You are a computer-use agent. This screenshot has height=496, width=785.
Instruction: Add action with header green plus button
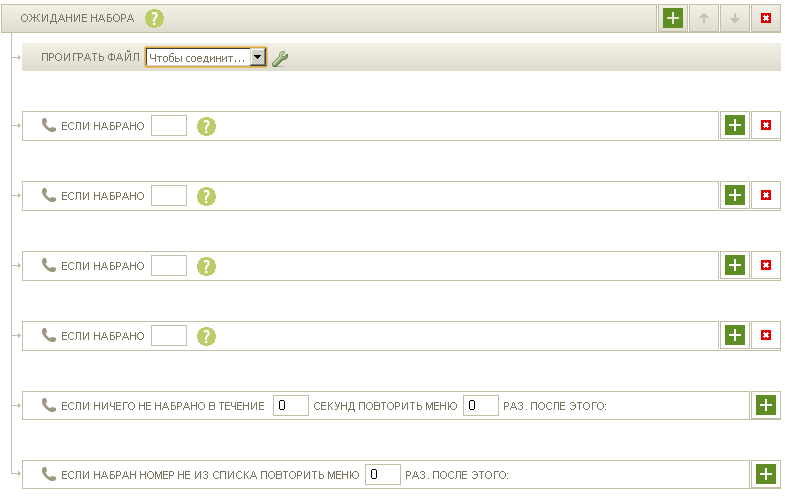click(x=673, y=18)
